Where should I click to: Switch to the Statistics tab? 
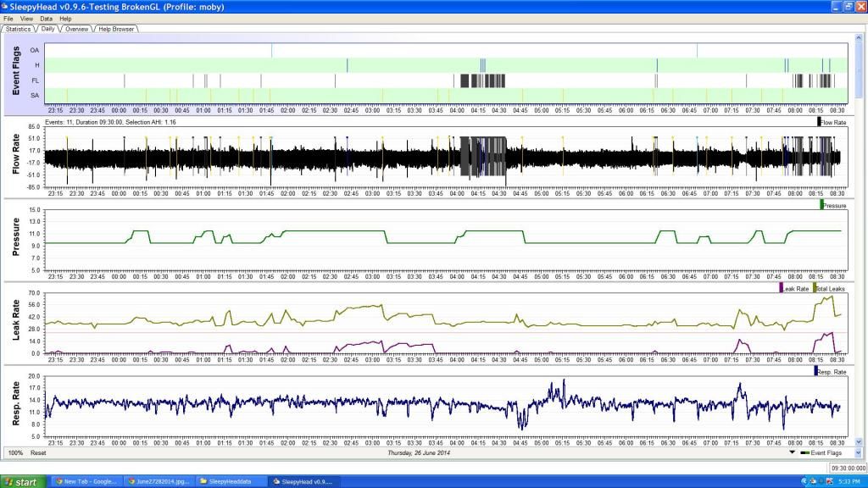(x=19, y=29)
